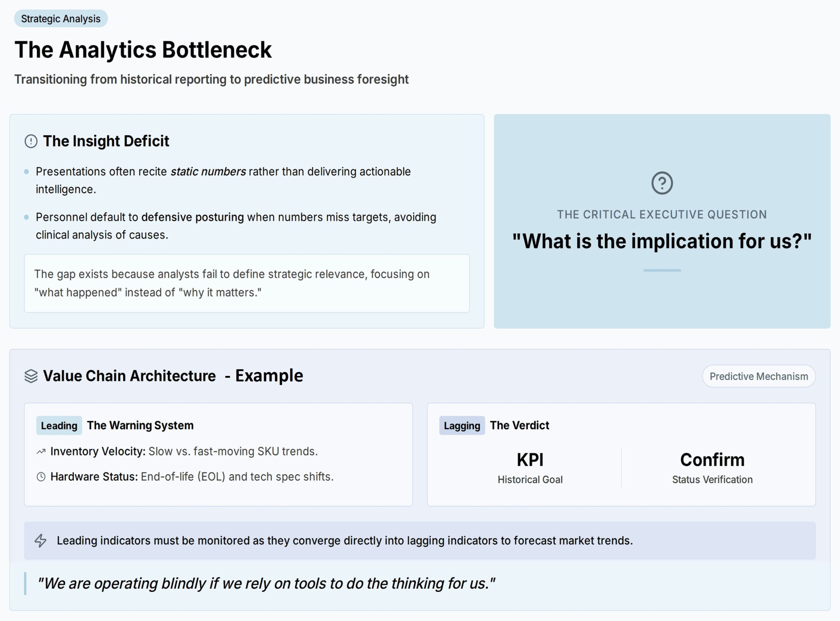
Task: Click the exclamation icon beside The Insight Deficit
Action: click(x=31, y=141)
